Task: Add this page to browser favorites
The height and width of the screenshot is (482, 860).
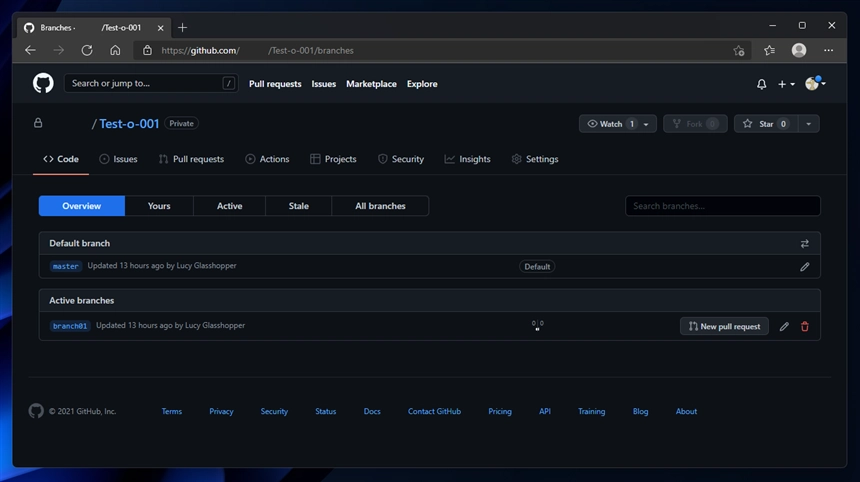Action: click(739, 50)
